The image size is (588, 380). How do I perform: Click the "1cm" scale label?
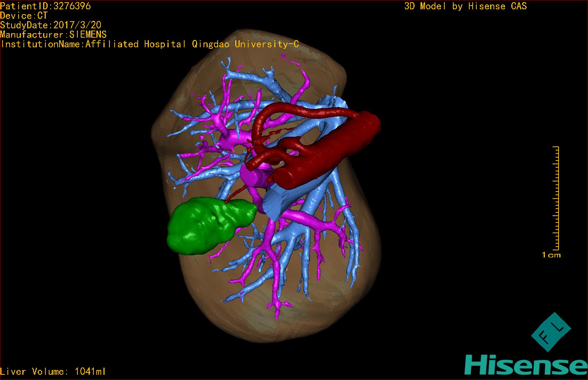point(551,255)
